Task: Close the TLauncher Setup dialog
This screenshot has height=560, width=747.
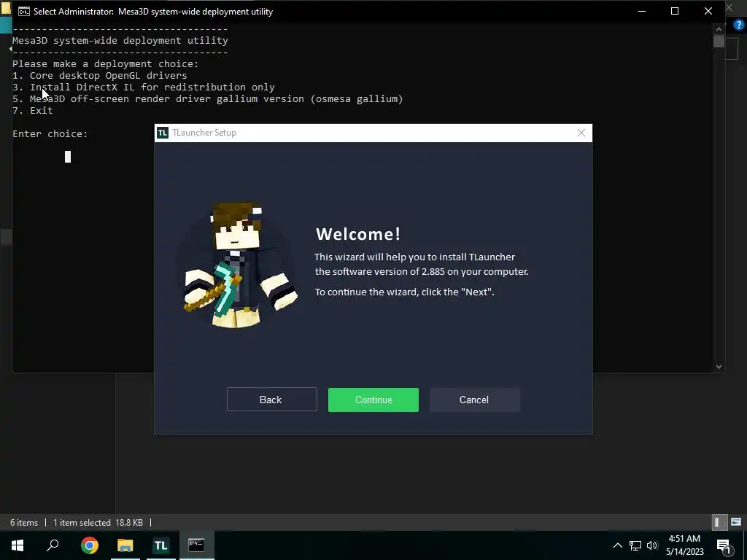Action: (581, 133)
